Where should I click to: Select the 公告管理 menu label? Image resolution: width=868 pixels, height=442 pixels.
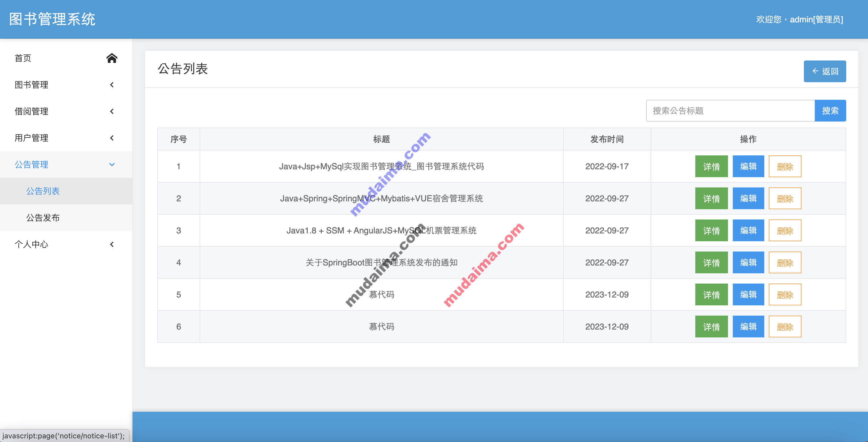(x=31, y=164)
